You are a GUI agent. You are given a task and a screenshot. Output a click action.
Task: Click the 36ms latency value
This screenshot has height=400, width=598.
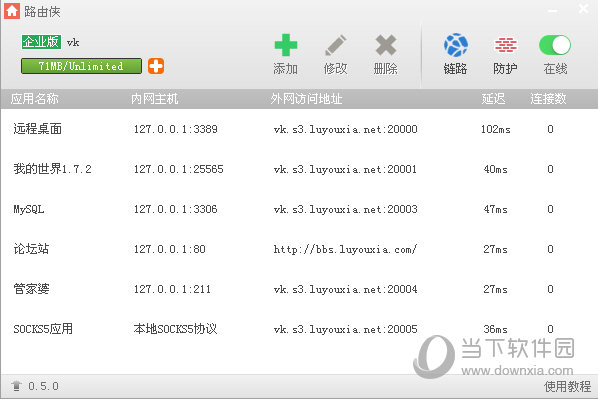coord(495,329)
